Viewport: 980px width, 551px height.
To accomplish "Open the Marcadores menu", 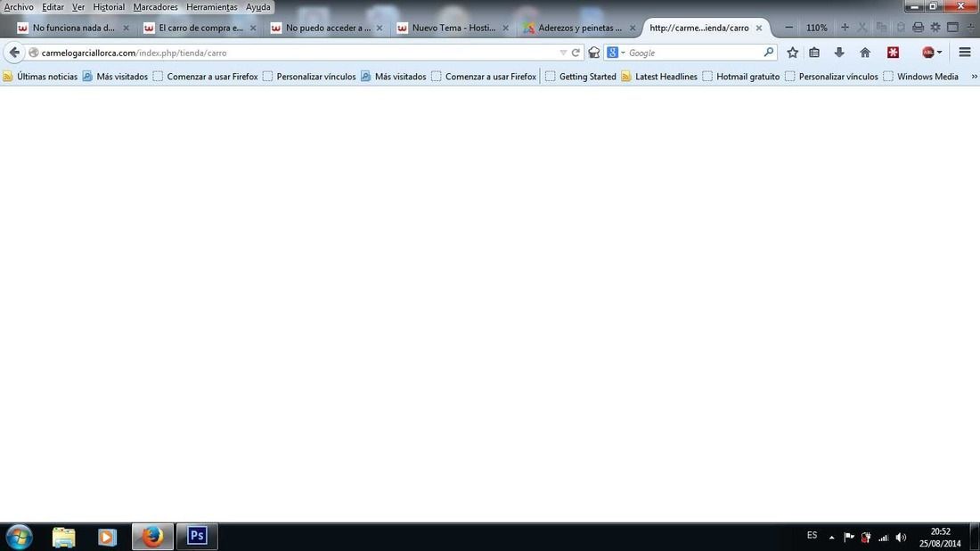I will click(156, 7).
